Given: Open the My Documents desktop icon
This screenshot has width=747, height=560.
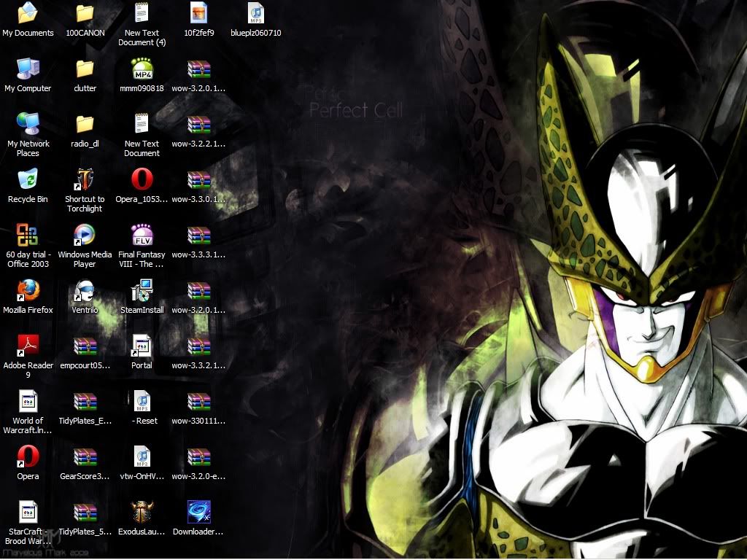Looking at the screenshot, I should 28,13.
